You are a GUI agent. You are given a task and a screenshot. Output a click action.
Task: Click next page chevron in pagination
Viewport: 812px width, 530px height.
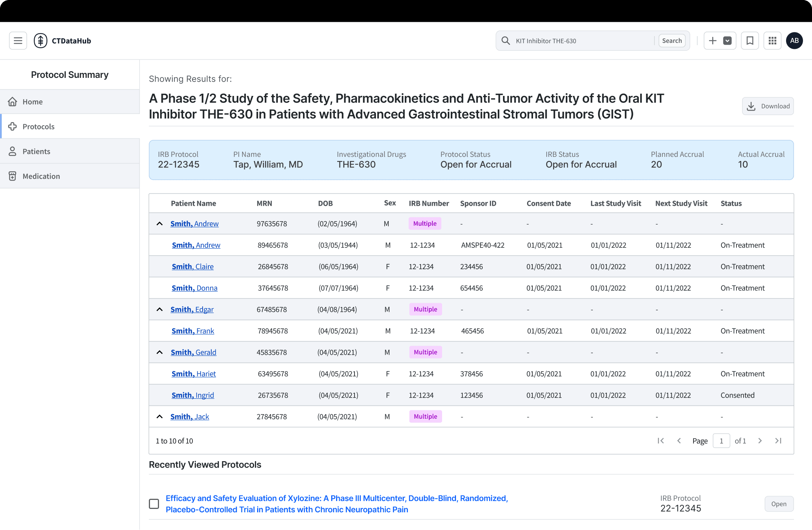coord(760,441)
